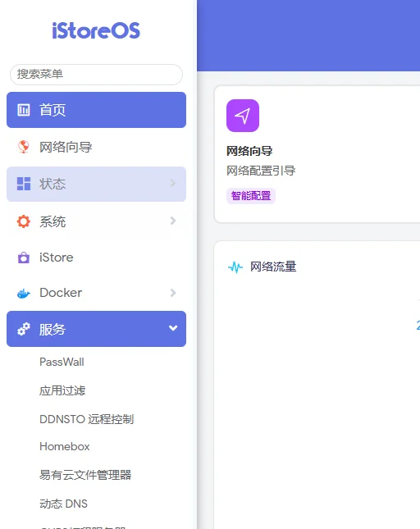Select the 服务 menu header

[96, 329]
